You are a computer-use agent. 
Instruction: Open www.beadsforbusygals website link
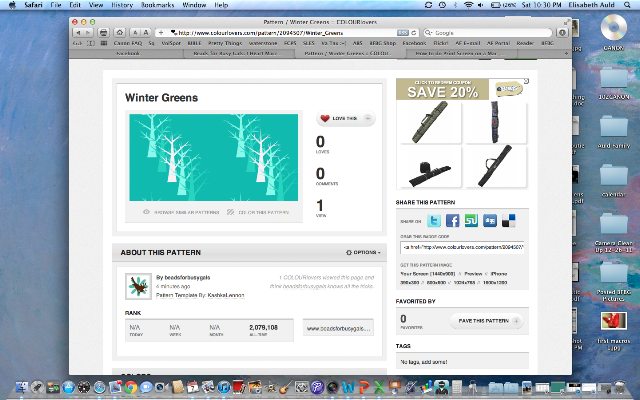[x=338, y=329]
